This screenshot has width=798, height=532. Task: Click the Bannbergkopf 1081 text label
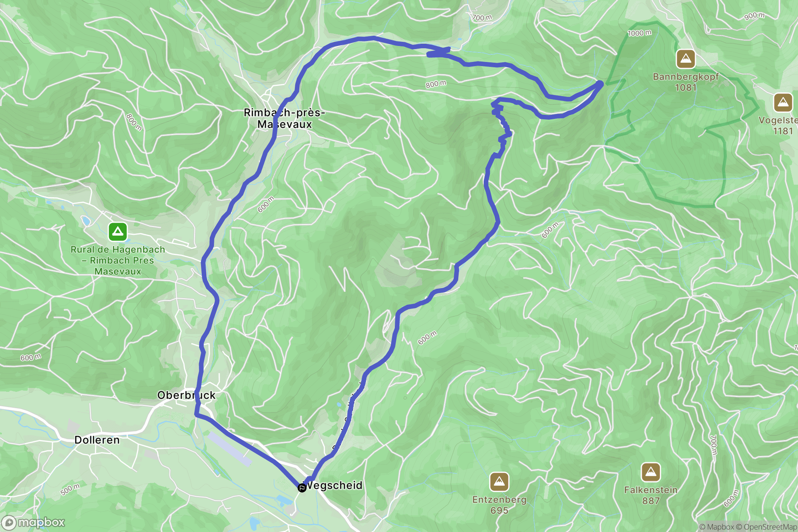click(x=686, y=82)
